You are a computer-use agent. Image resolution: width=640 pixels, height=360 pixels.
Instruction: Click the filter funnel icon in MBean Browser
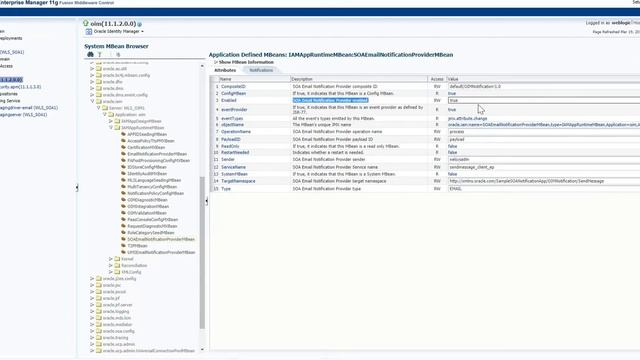(x=100, y=54)
